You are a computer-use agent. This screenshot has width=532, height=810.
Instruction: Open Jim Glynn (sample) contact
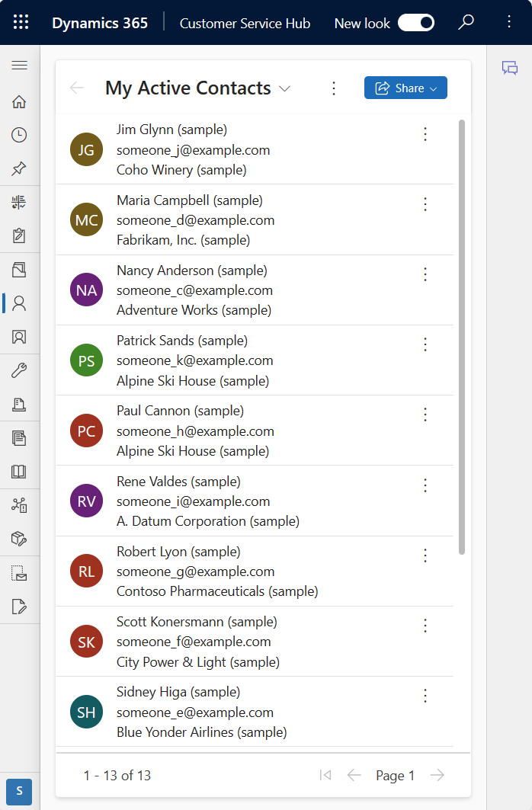coord(171,130)
